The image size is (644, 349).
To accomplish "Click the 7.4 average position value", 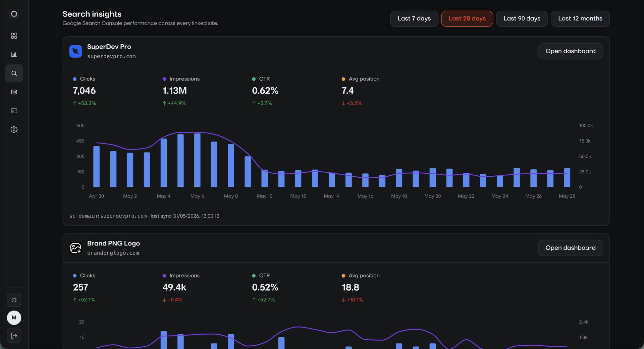I will [347, 91].
